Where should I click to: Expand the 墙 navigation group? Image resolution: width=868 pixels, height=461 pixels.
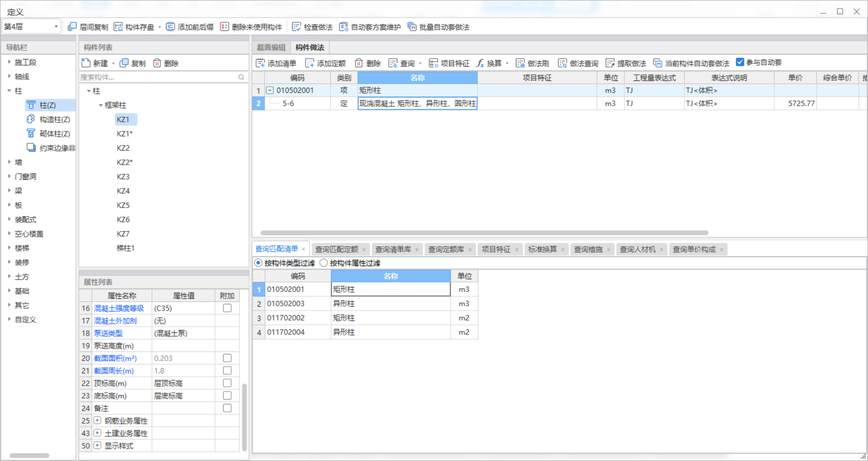(x=10, y=162)
